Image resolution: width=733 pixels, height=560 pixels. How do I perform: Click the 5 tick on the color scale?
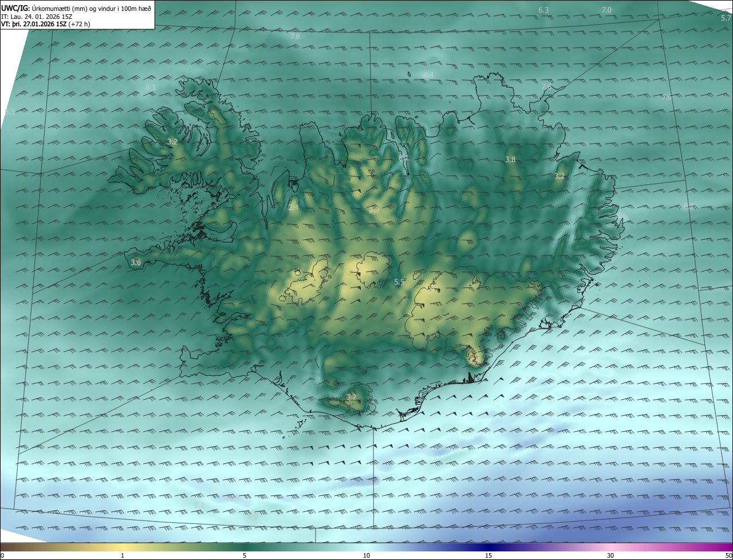[245, 555]
